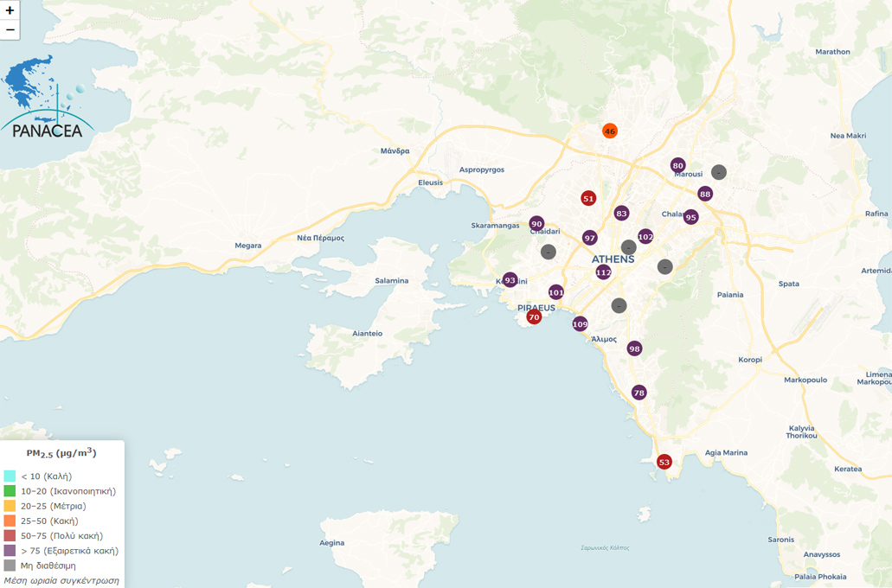The image size is (892, 588).
Task: Click the purple marker reading 101
Action: [x=555, y=292]
